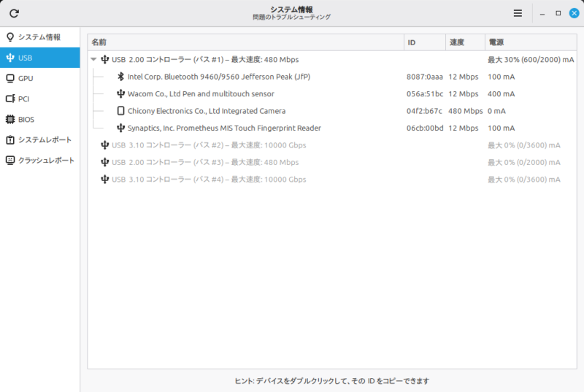The image size is (584, 392).
Task: Collapse the USB 2.00 bus #1 controller
Action: coord(93,60)
